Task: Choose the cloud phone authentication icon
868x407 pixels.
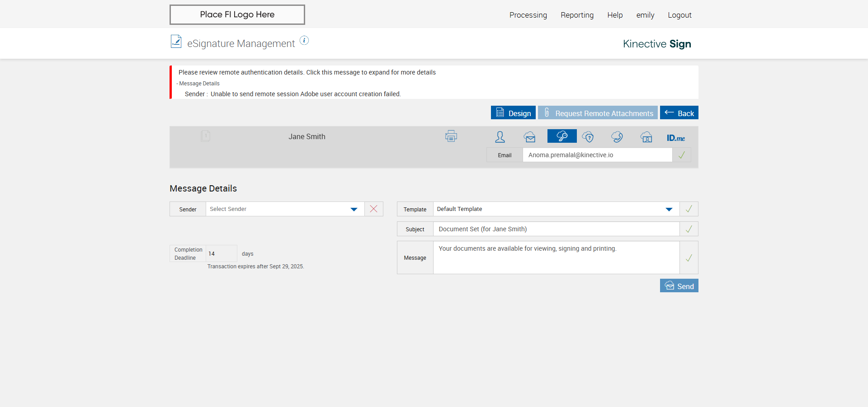Action: tap(617, 136)
